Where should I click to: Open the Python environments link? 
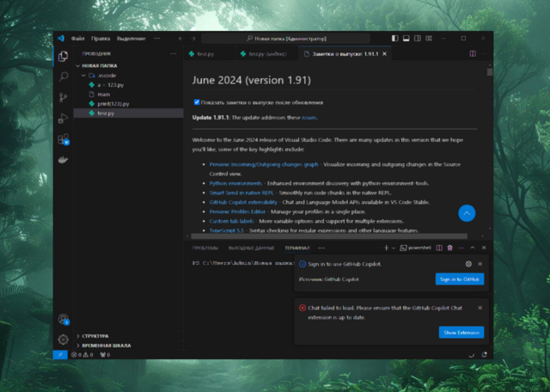coord(235,183)
